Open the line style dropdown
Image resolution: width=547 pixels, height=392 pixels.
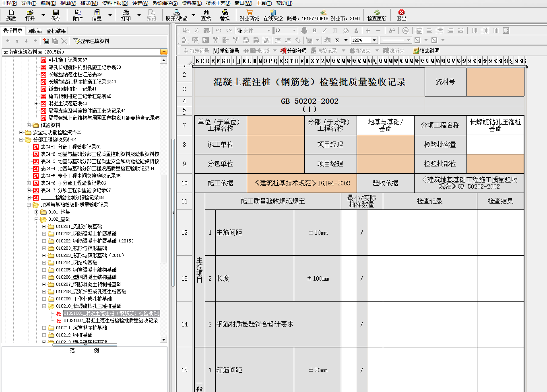(409, 40)
